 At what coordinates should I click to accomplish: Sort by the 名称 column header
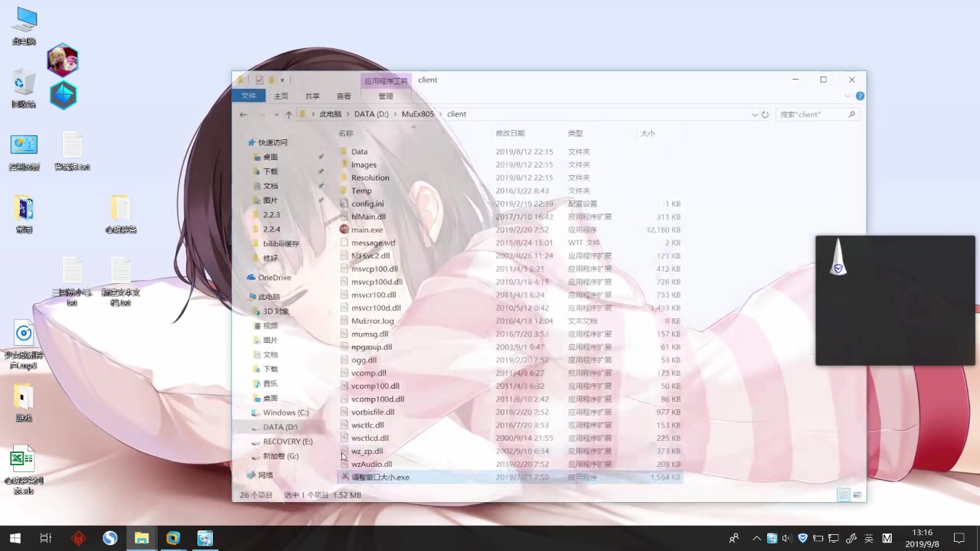[x=346, y=133]
